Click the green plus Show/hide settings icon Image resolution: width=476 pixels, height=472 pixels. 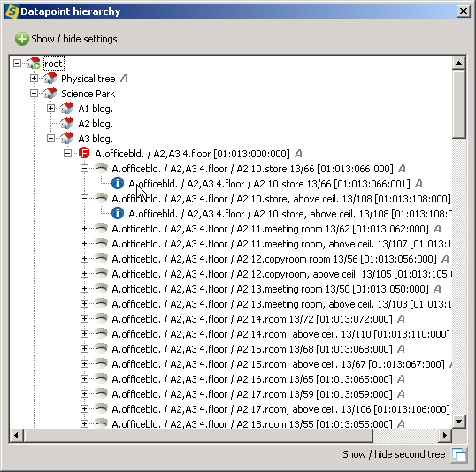pyautogui.click(x=22, y=39)
